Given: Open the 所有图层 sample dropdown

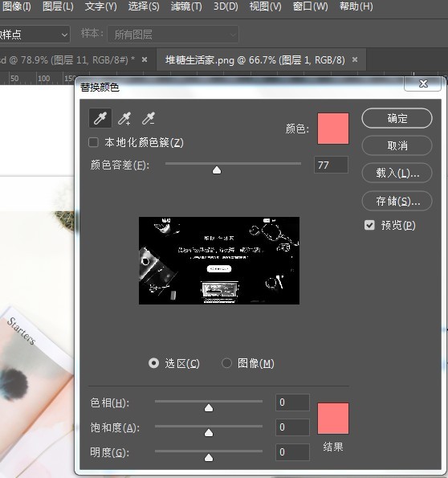Looking at the screenshot, I should tap(173, 35).
